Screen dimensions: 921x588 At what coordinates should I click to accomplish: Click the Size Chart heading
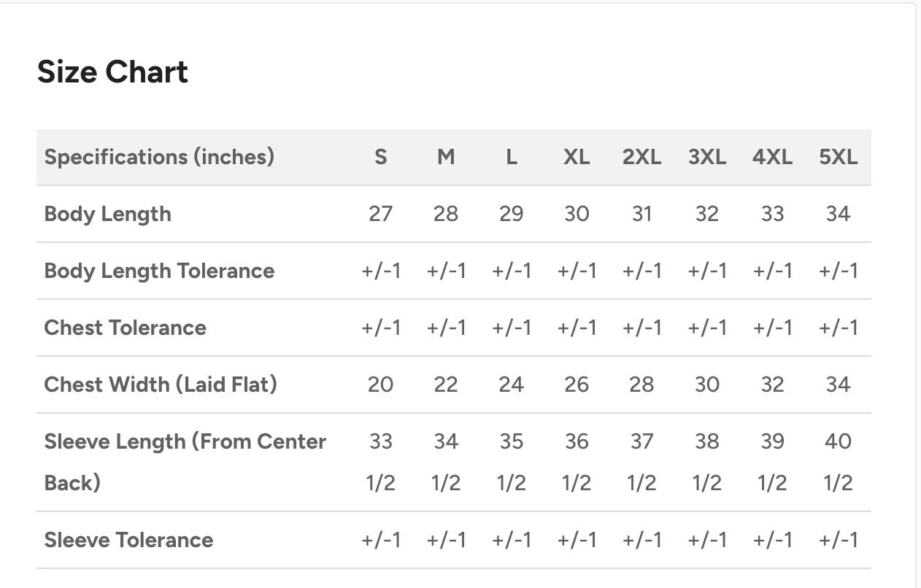click(112, 71)
